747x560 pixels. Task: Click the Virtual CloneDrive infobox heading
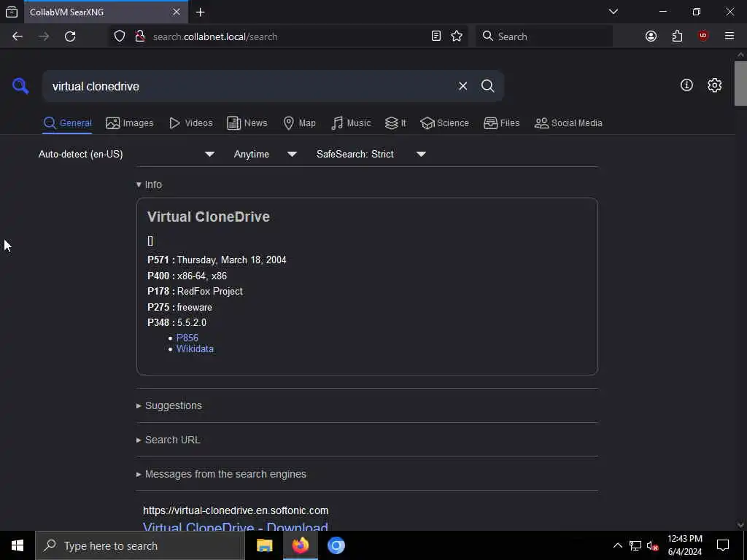coord(208,217)
